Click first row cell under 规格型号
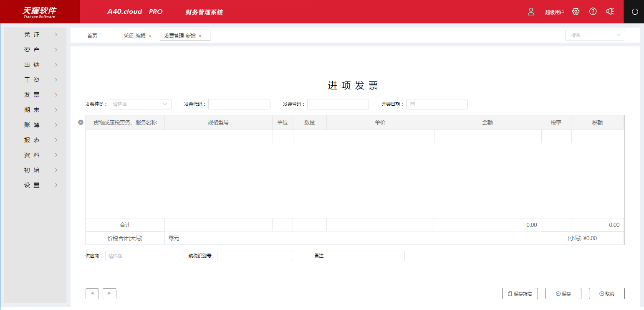This screenshot has width=644, height=310. click(x=219, y=137)
